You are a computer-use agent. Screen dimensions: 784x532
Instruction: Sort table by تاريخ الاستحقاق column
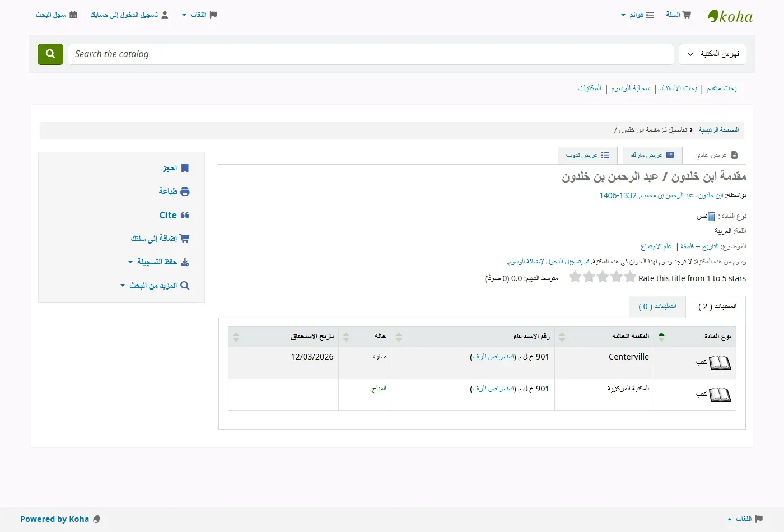pyautogui.click(x=283, y=337)
